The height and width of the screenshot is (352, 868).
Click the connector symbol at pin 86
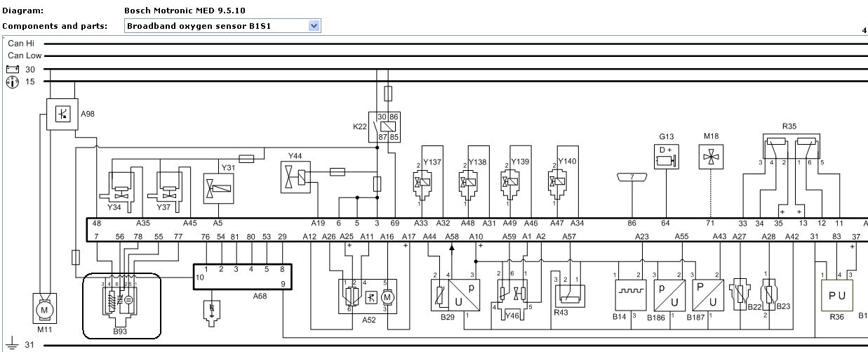click(632, 178)
